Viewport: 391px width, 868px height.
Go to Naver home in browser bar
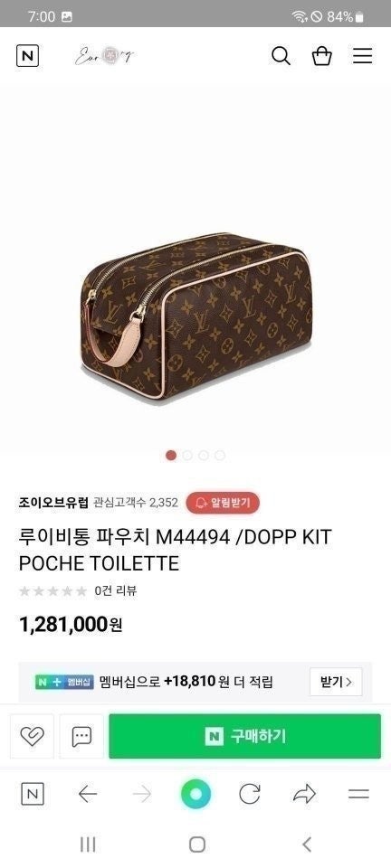click(32, 795)
